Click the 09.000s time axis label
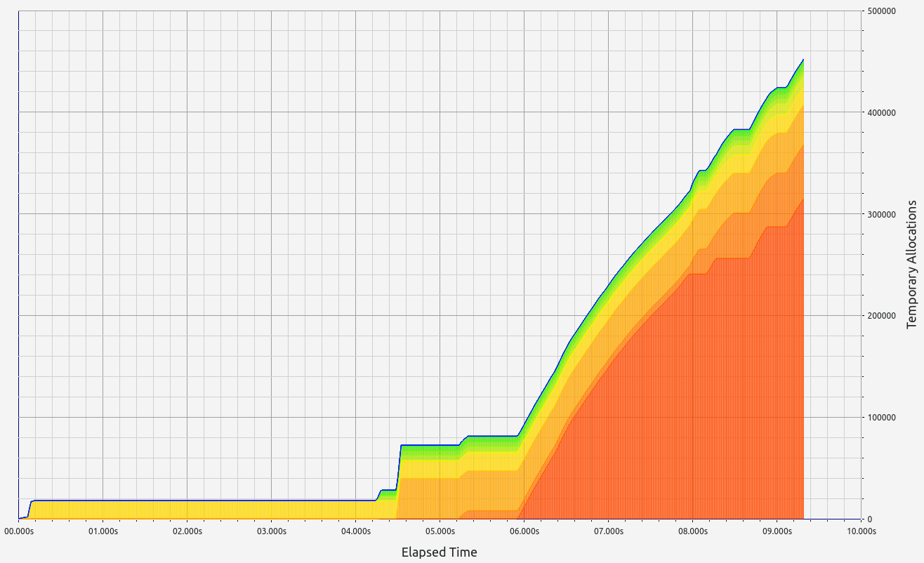Image resolution: width=924 pixels, height=563 pixels. 777,532
